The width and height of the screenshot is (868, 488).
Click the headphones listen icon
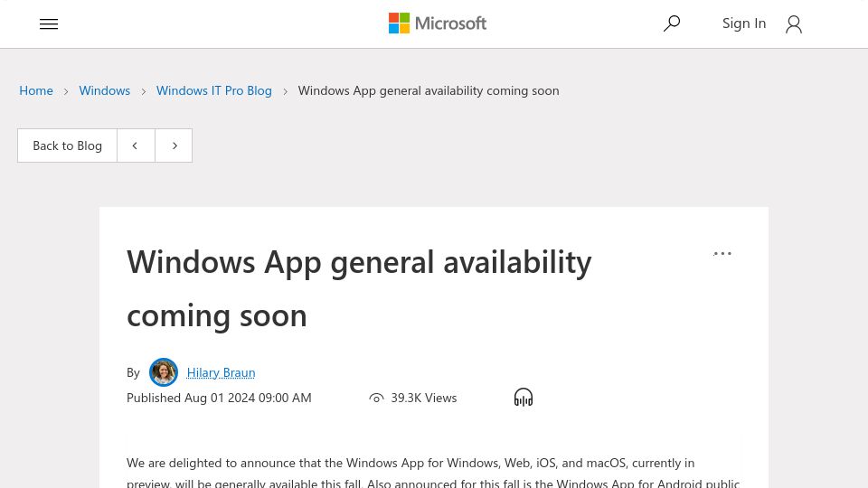pos(524,398)
